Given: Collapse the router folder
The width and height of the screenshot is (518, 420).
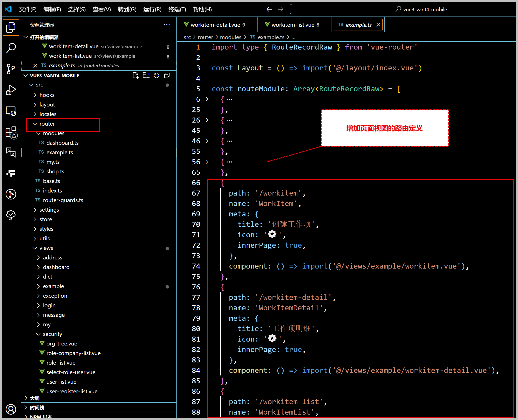Looking at the screenshot, I should tap(47, 124).
